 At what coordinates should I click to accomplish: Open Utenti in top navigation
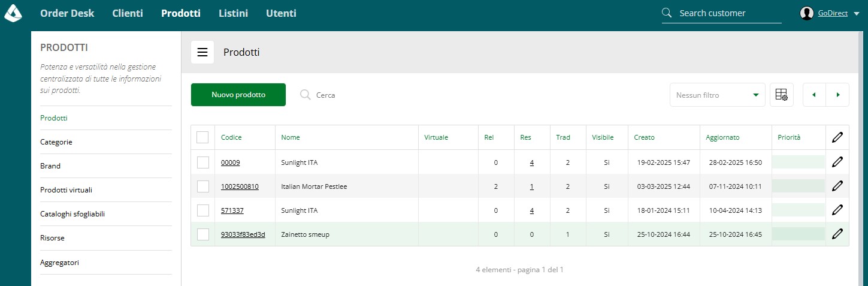pyautogui.click(x=281, y=13)
